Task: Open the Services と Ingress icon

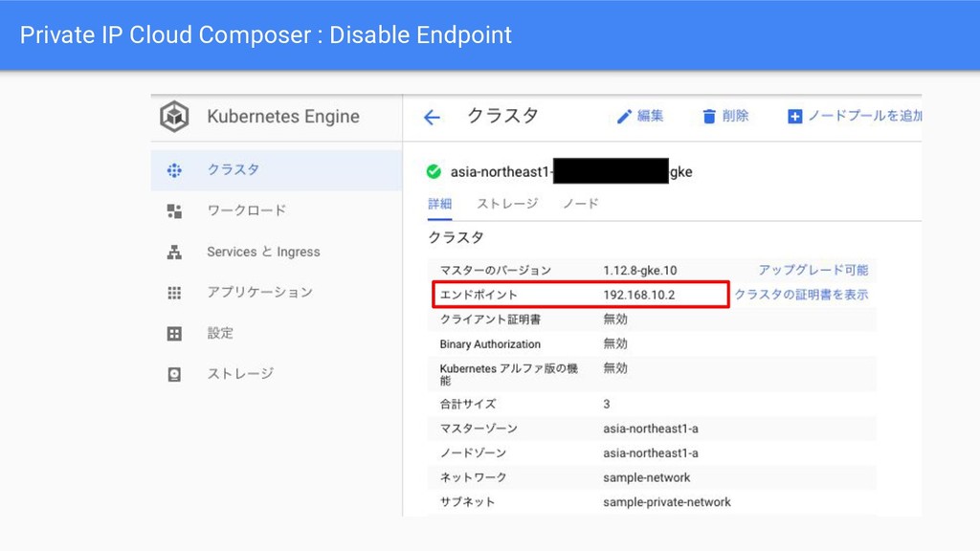Action: 174,252
